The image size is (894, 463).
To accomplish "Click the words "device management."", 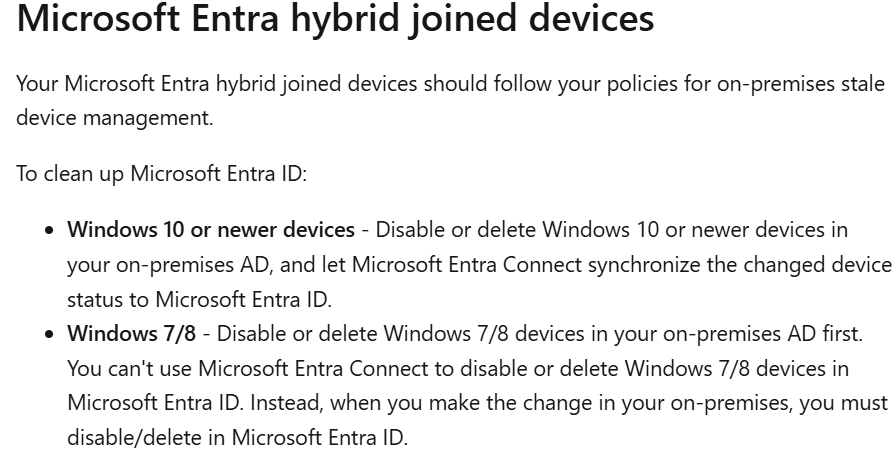I will tap(115, 118).
